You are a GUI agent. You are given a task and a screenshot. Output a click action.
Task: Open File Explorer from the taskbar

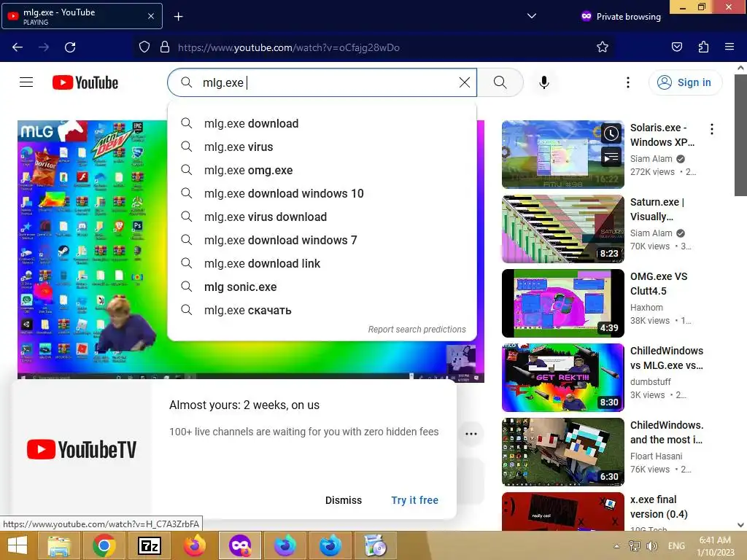point(59,545)
